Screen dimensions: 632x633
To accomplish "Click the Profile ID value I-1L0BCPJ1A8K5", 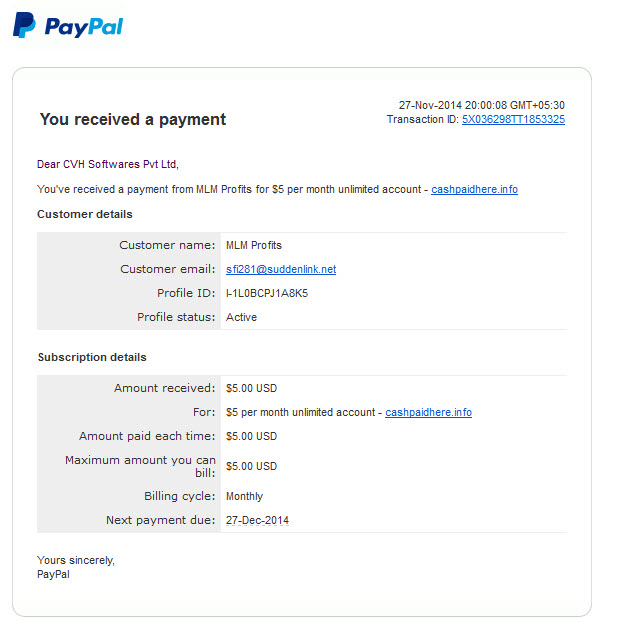I will [x=267, y=293].
